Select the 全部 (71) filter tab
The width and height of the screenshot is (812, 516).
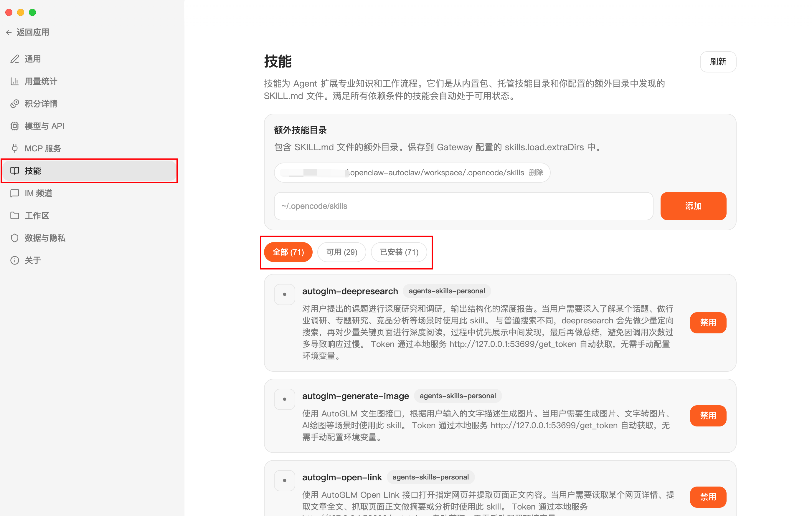point(288,252)
